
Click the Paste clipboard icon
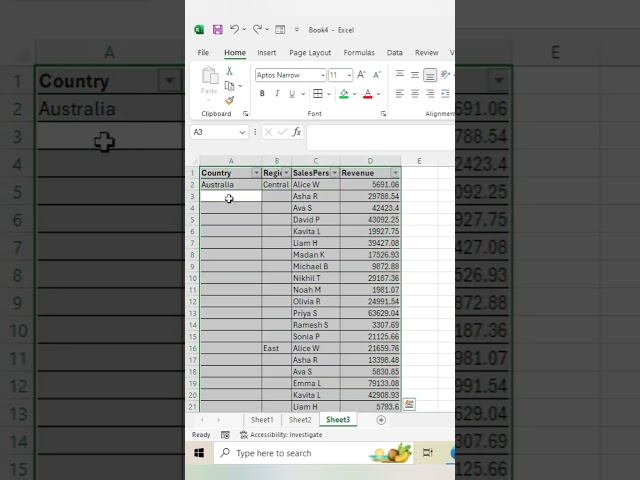(209, 76)
